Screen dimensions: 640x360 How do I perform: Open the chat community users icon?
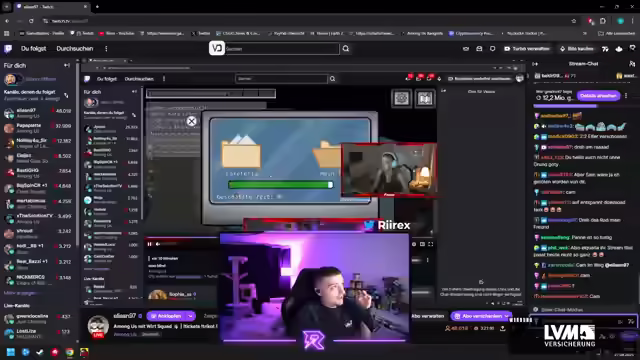tap(632, 64)
